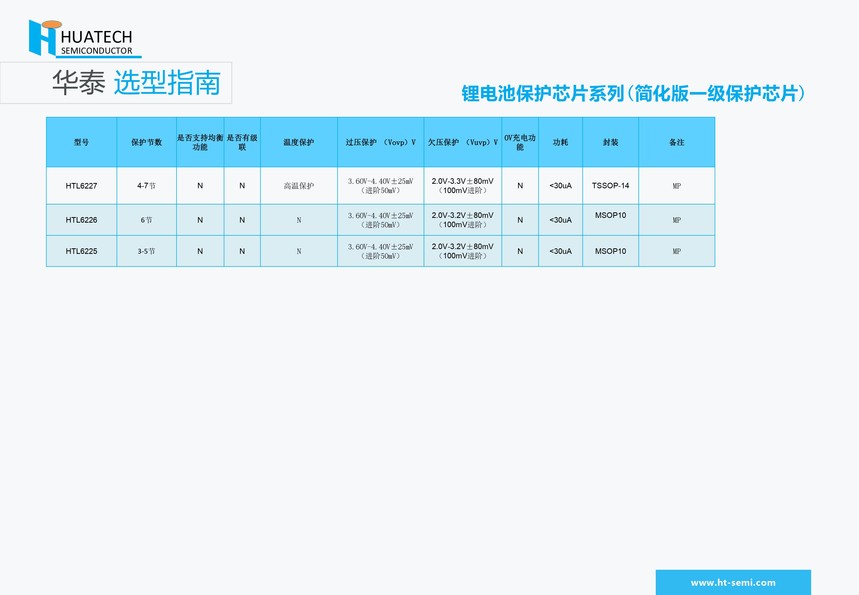Select HTL6226's 2.0V-3.2V±80mV undervoltage cell
Viewport: 859px width, 595px height.
463,220
